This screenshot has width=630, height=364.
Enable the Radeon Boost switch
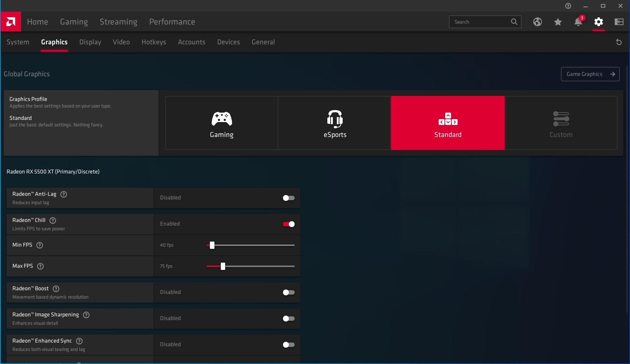288,292
